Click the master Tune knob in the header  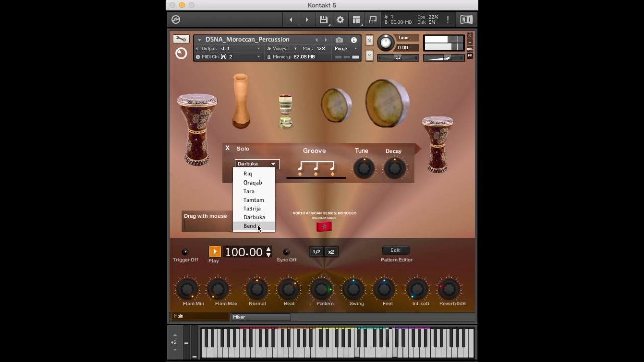coord(386,43)
